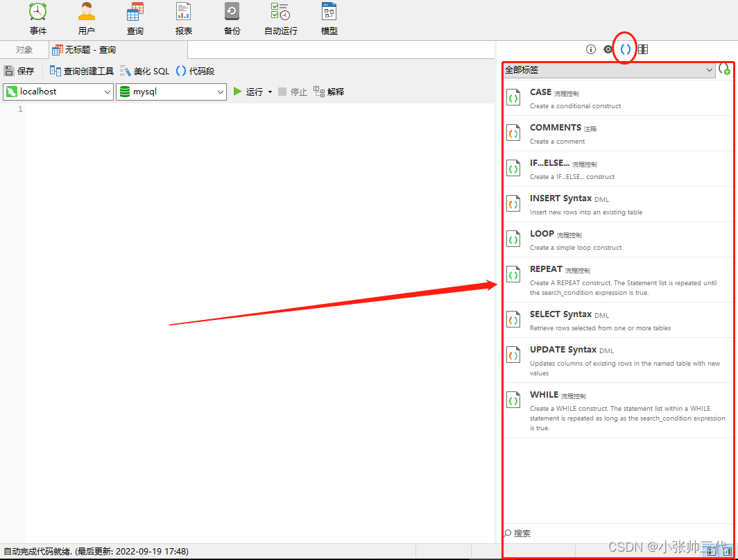
Task: Click 'Insert new rows into an existing table' text
Action: [586, 212]
